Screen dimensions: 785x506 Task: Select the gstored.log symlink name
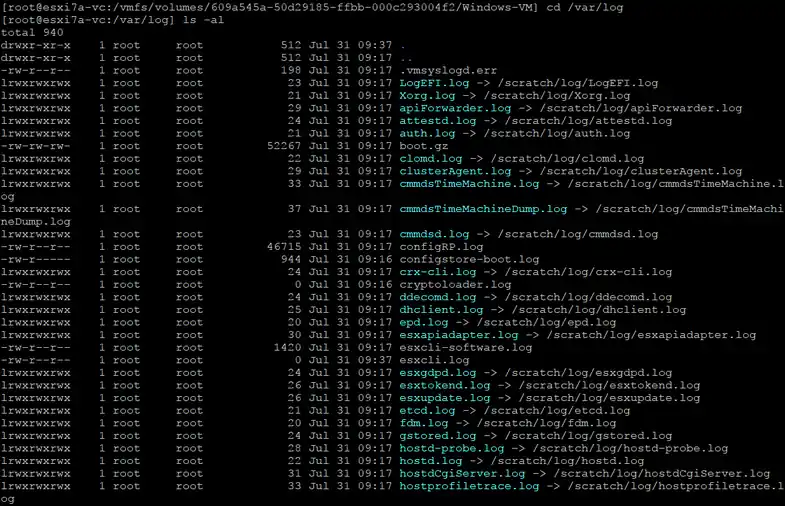tap(438, 436)
